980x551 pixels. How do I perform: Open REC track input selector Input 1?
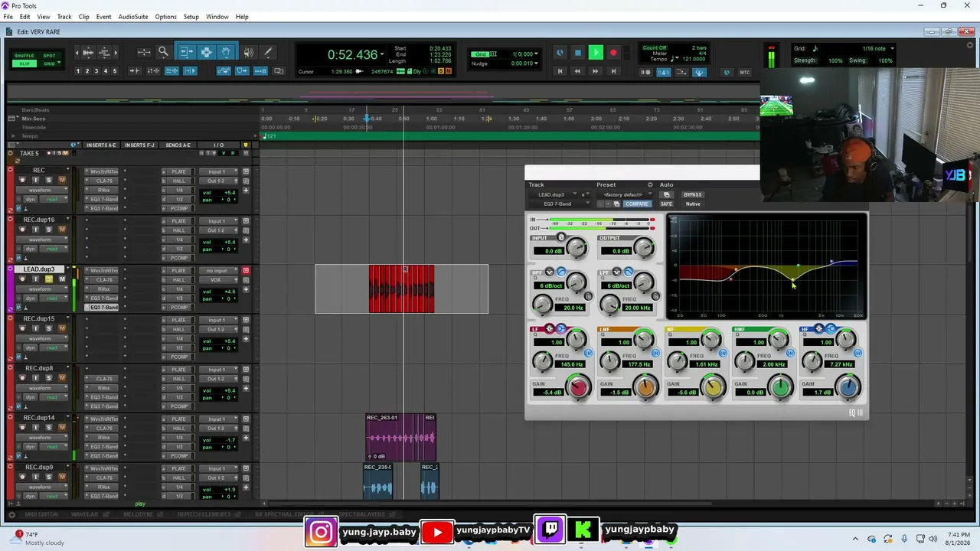pyautogui.click(x=217, y=171)
